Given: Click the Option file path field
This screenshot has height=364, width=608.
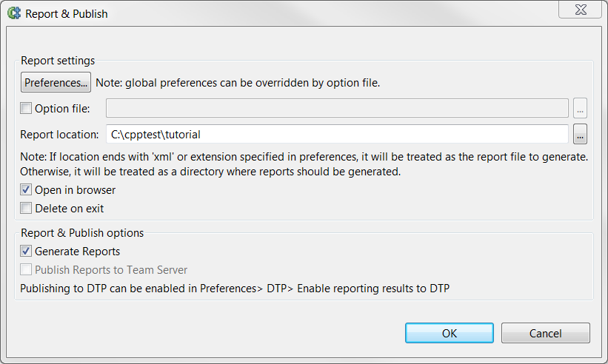Looking at the screenshot, I should tap(337, 108).
